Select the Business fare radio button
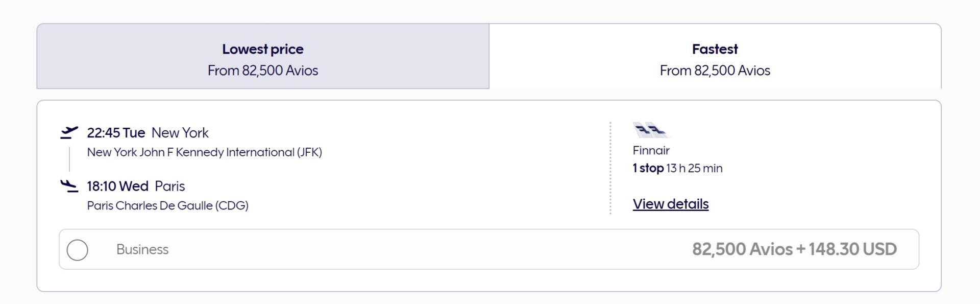 tap(78, 250)
